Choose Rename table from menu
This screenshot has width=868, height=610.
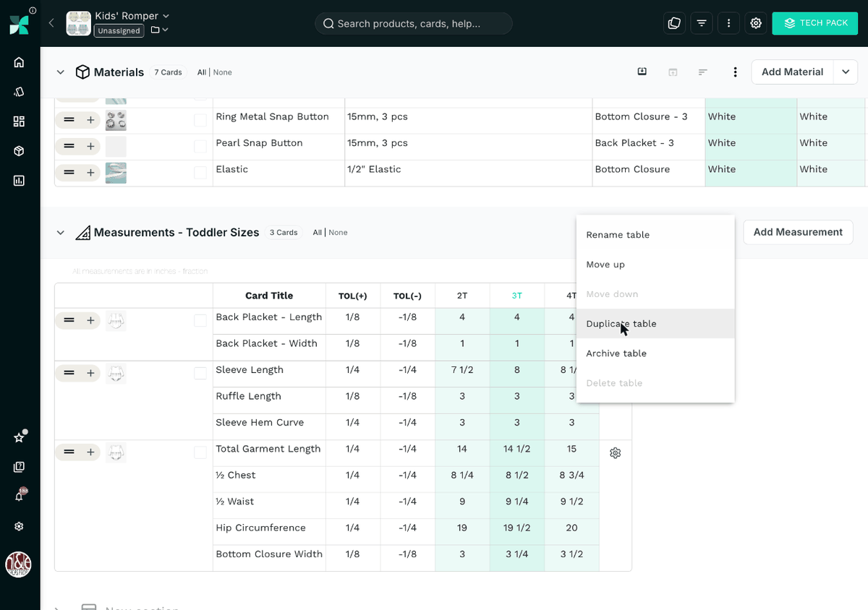(655, 235)
